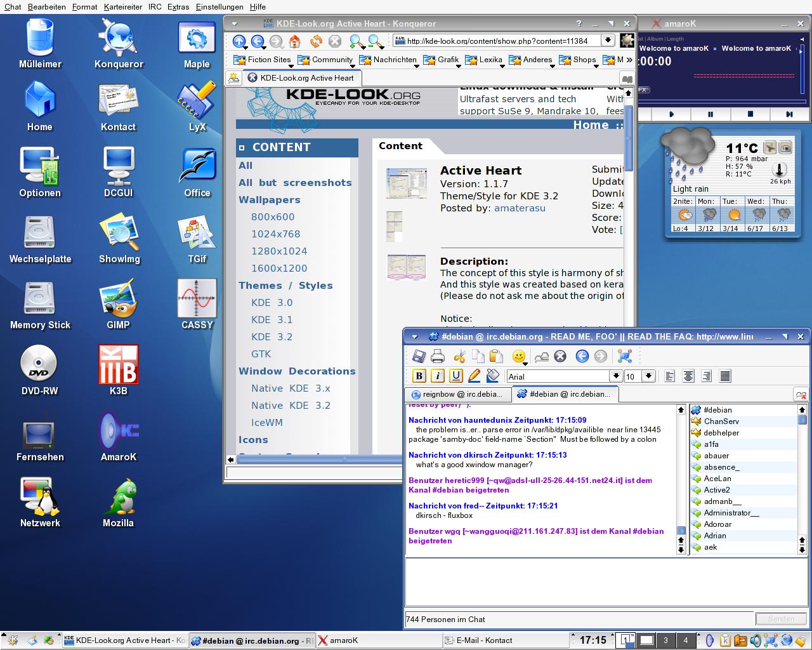Cut text with scissors icon in chat
Viewport: 812px width, 650px height.
460,356
